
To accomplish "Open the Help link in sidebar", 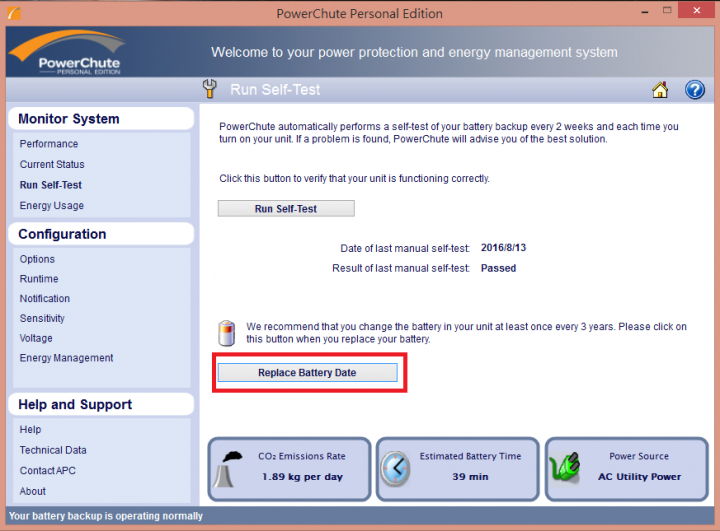I will click(30, 429).
